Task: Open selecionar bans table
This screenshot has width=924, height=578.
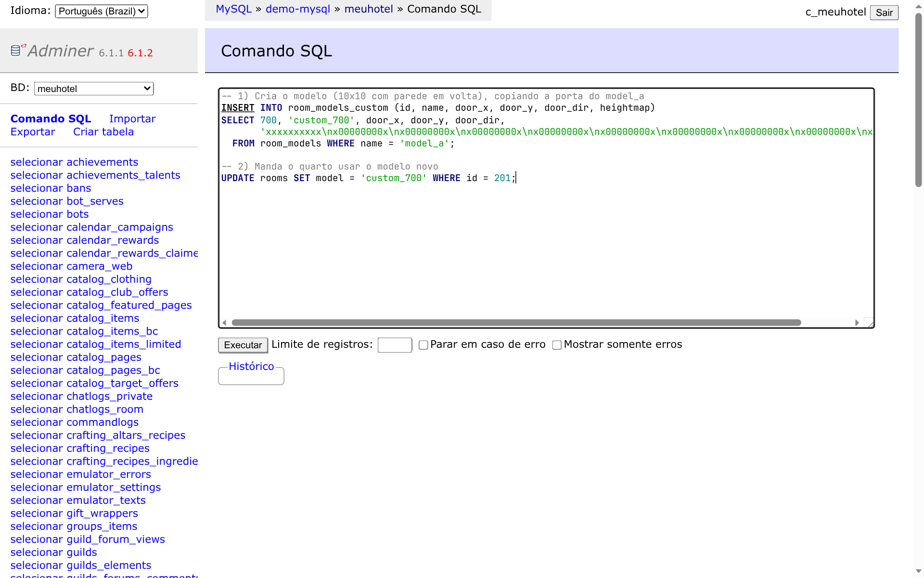Action: (x=51, y=188)
